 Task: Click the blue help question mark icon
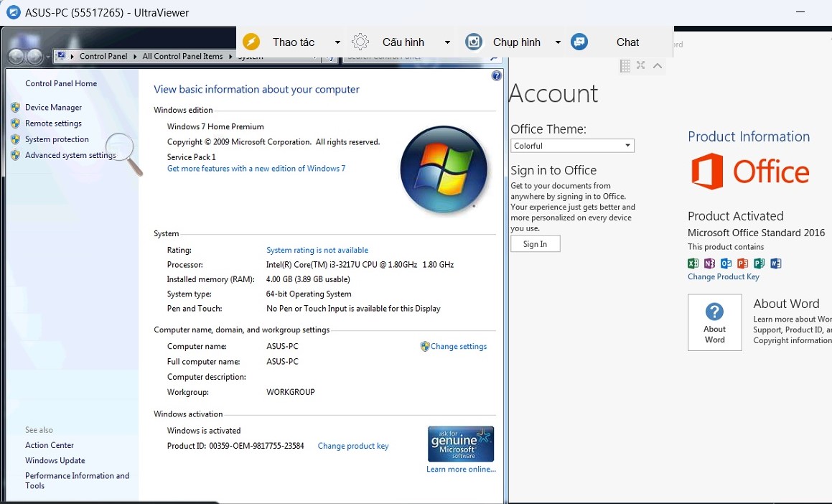coord(497,76)
